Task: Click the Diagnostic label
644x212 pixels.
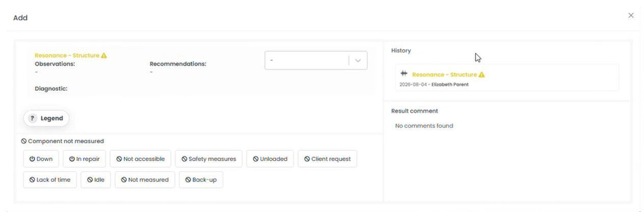Action: [x=51, y=89]
